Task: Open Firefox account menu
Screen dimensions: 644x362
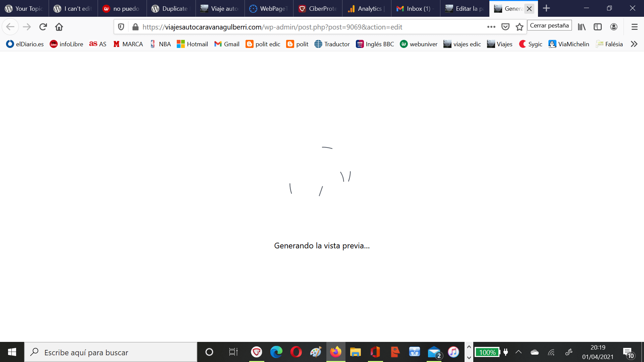Action: (x=614, y=27)
